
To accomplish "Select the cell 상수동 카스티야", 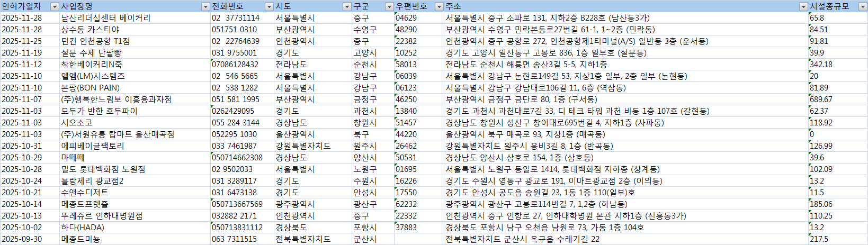I will pos(135,30).
